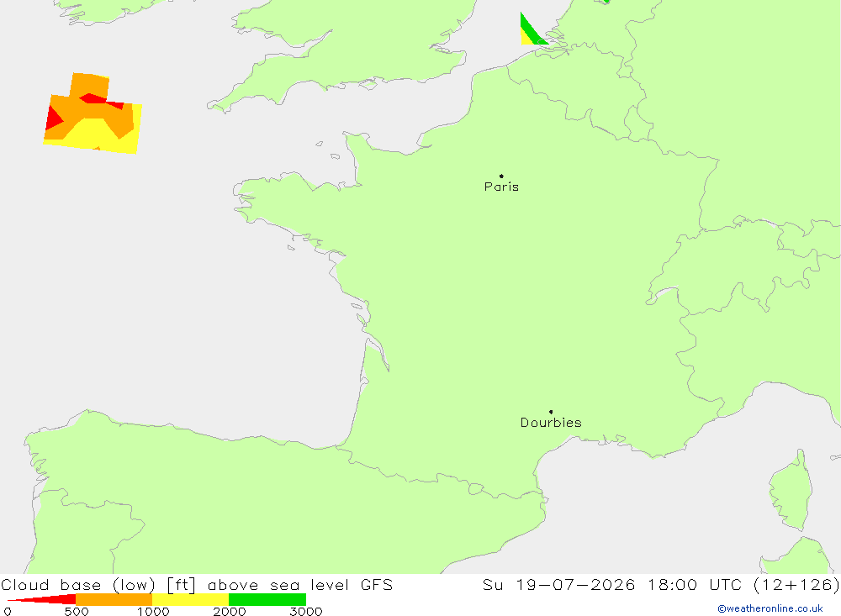This screenshot has height=616, width=841.
Task: Click the green 2000-3000 ft legend swatch
Action: 267,599
